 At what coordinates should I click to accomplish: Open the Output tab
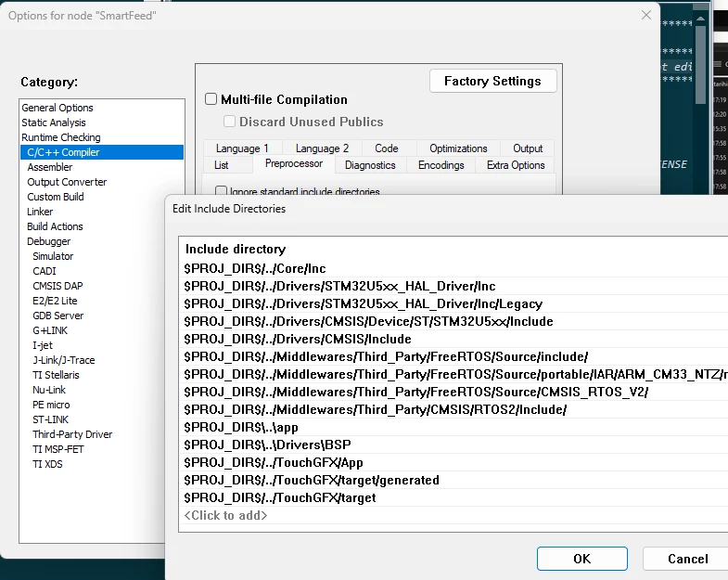coord(528,148)
